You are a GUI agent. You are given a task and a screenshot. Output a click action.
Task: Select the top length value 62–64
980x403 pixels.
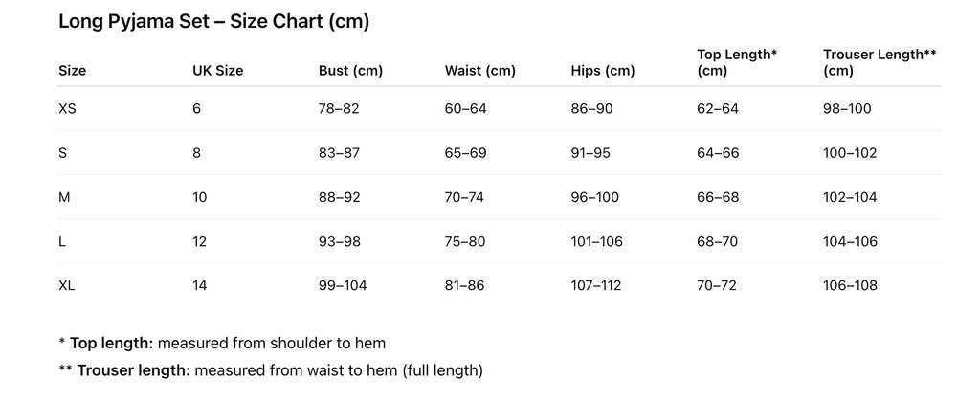point(718,108)
